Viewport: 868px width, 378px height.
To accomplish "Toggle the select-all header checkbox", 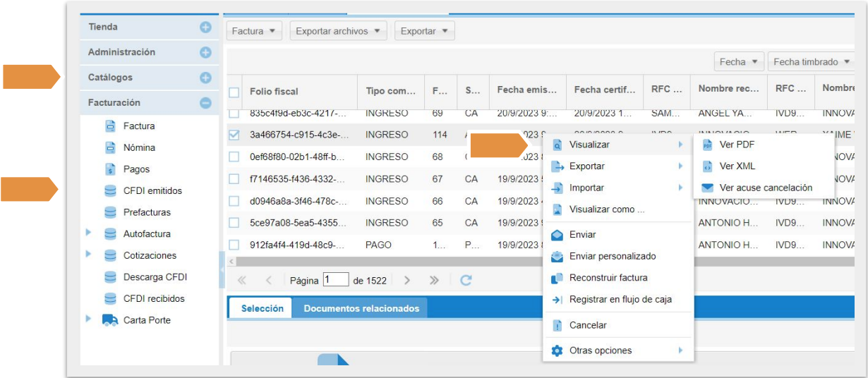I will coord(234,92).
